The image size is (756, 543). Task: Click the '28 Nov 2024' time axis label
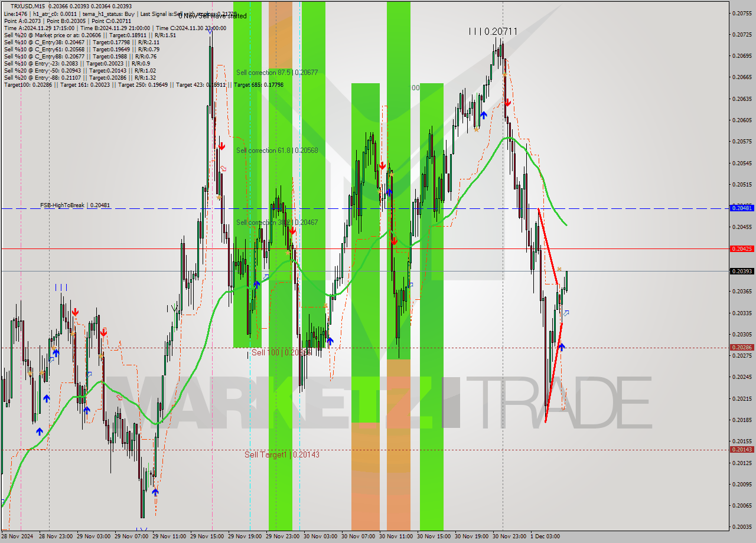[18, 536]
